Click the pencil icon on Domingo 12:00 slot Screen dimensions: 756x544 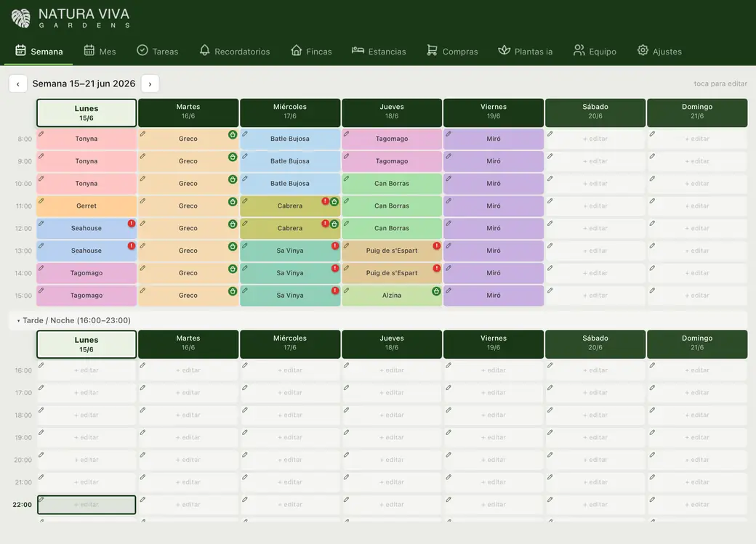tap(652, 224)
